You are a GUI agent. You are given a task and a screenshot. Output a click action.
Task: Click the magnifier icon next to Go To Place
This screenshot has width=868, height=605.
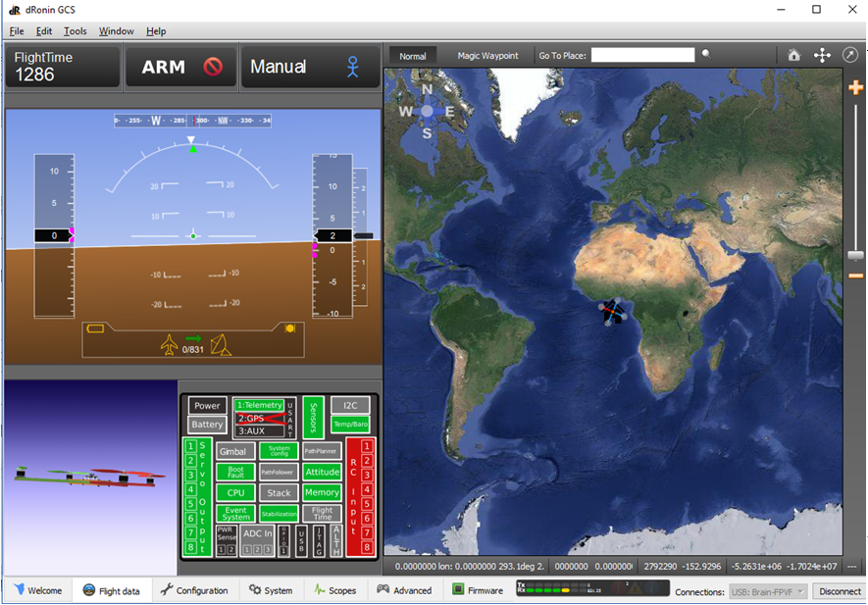706,54
